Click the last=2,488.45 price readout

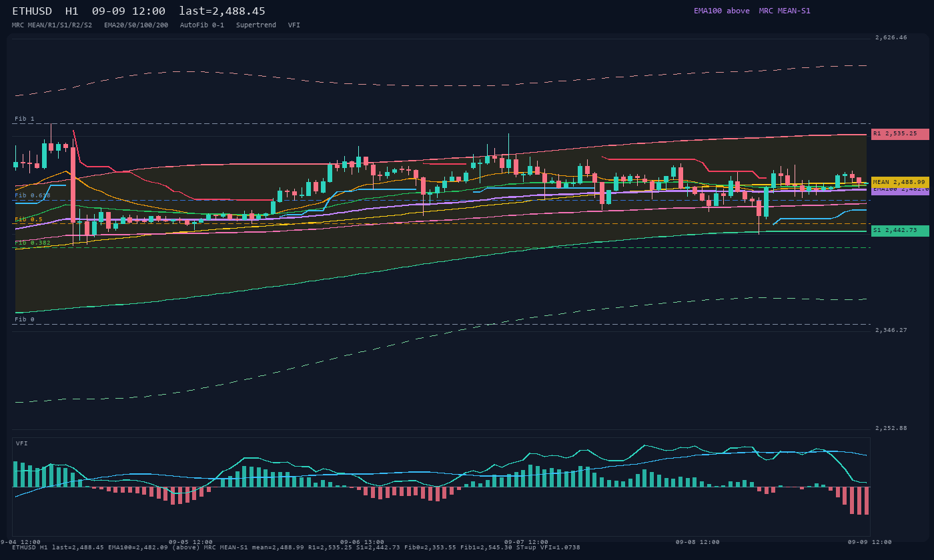coord(222,11)
